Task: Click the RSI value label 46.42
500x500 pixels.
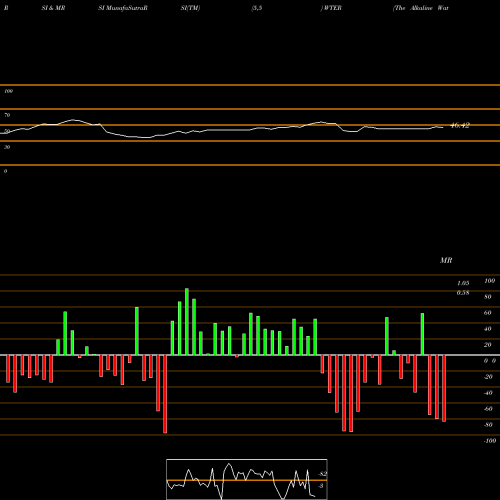Action: [x=460, y=125]
